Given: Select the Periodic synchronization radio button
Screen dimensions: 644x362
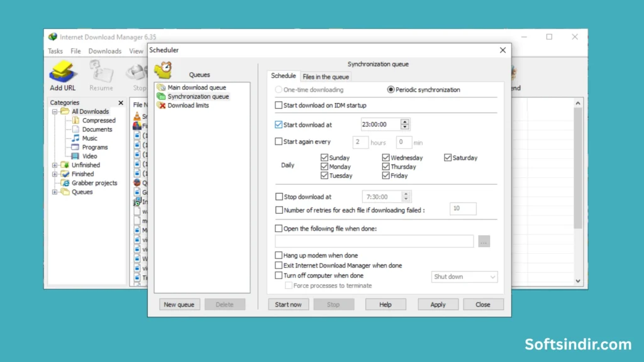Looking at the screenshot, I should [x=391, y=90].
